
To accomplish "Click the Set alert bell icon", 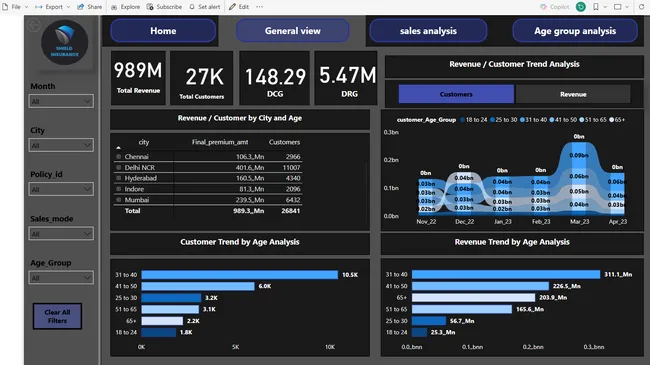I will click(x=192, y=7).
